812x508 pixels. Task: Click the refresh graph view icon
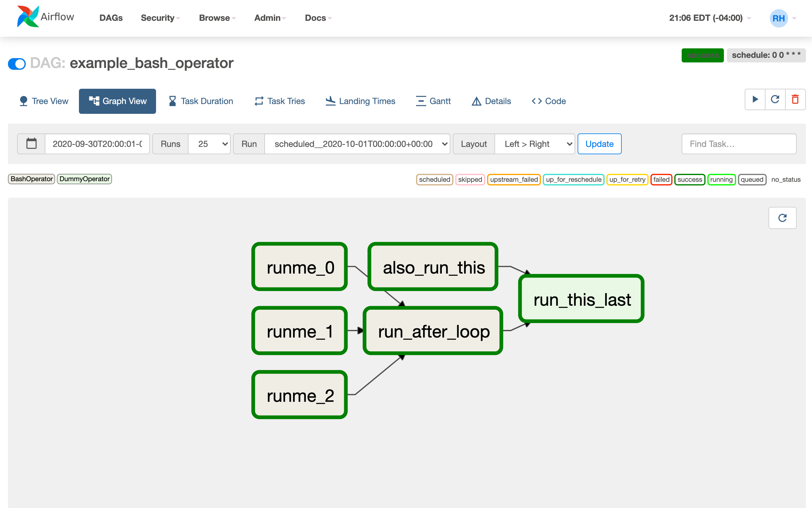click(783, 218)
